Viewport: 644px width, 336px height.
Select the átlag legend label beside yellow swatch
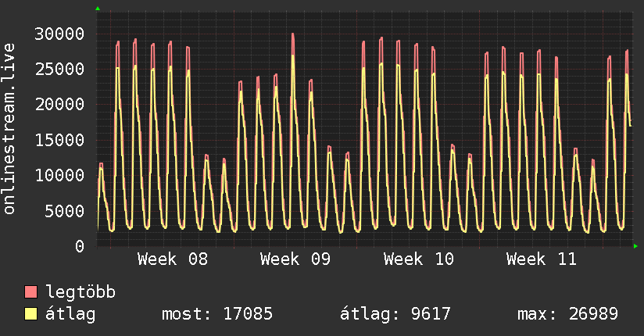pyautogui.click(x=70, y=314)
